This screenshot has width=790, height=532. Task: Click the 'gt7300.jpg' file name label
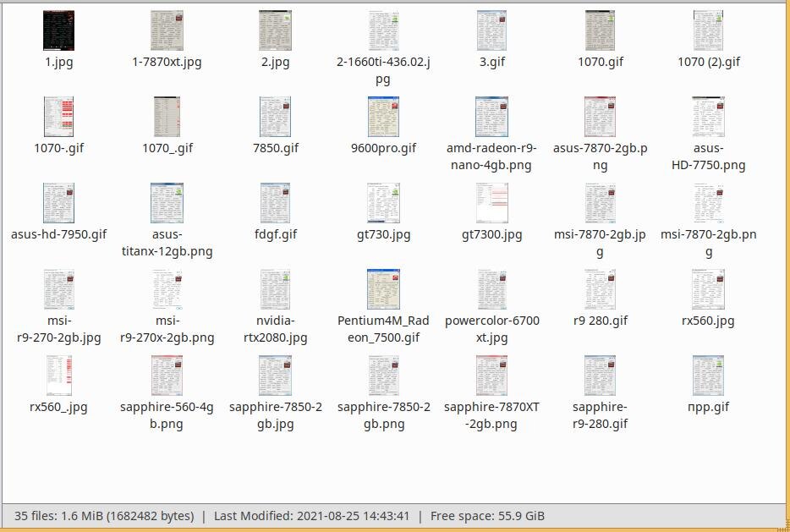coord(491,235)
